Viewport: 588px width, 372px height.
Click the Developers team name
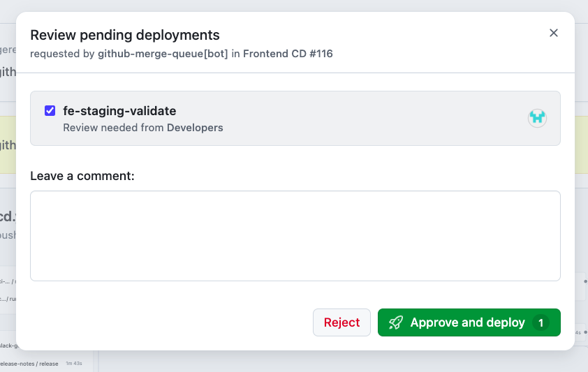pyautogui.click(x=195, y=128)
